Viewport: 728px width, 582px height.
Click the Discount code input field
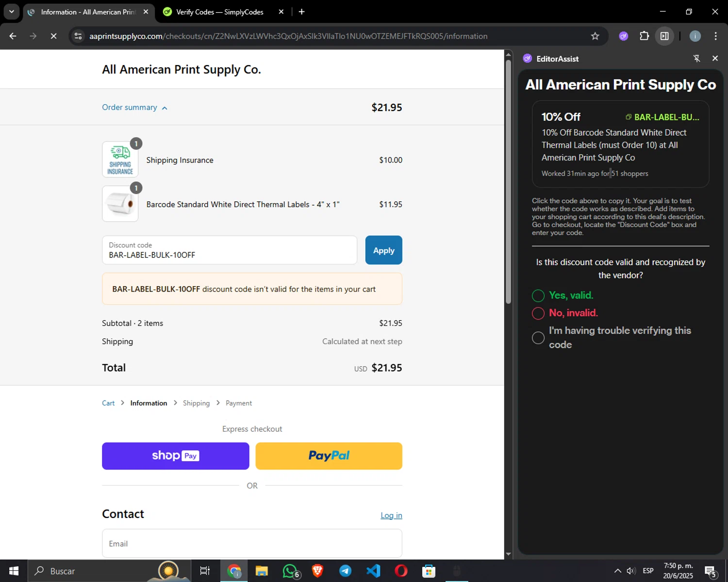(x=230, y=250)
